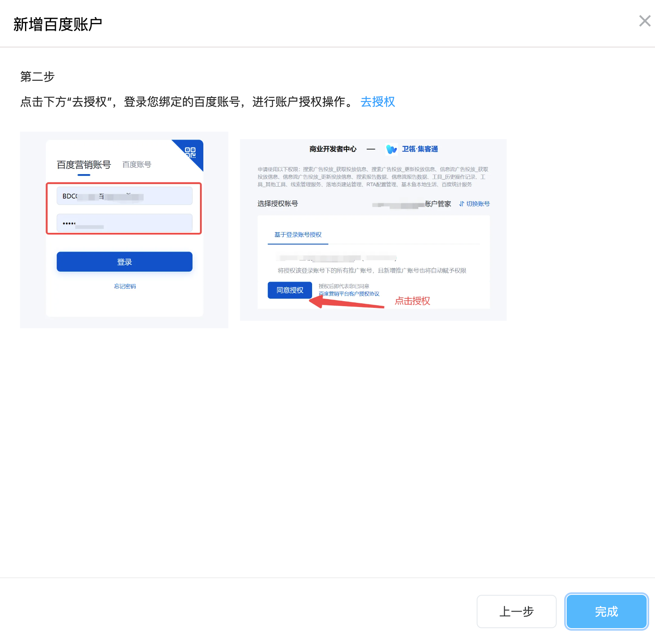This screenshot has width=655, height=644.
Task: Click the blue 登录 button in the tutorial image
Action: (x=125, y=262)
